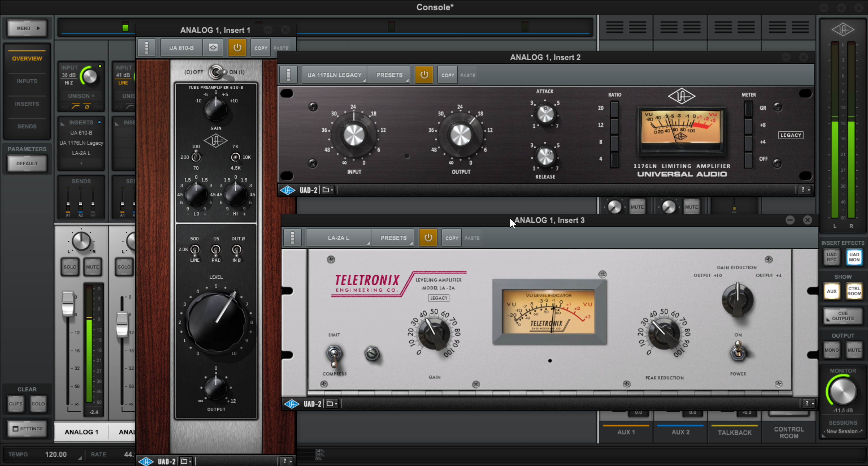Select the UA 1176LN Legacy insert slot
Image resolution: width=868 pixels, height=466 pixels.
81,143
